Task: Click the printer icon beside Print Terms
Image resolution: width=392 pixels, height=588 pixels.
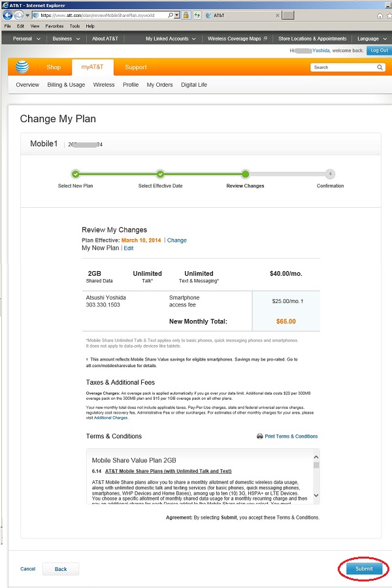Action: (259, 436)
